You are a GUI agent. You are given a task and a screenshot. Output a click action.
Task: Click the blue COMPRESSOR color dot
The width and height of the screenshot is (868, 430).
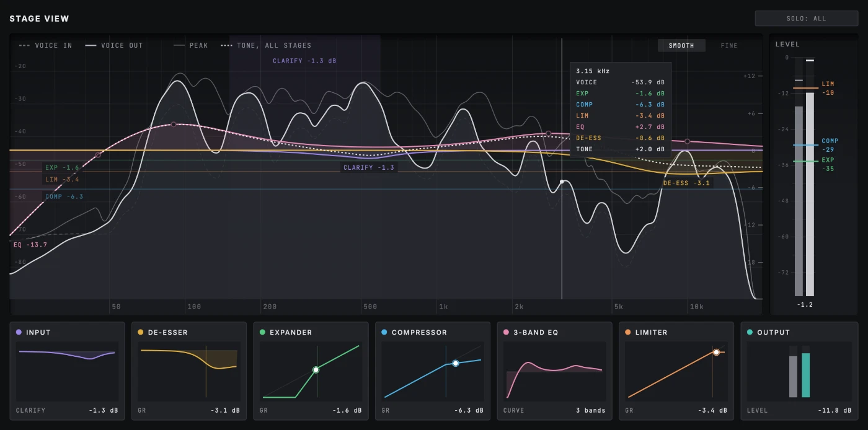[384, 333]
